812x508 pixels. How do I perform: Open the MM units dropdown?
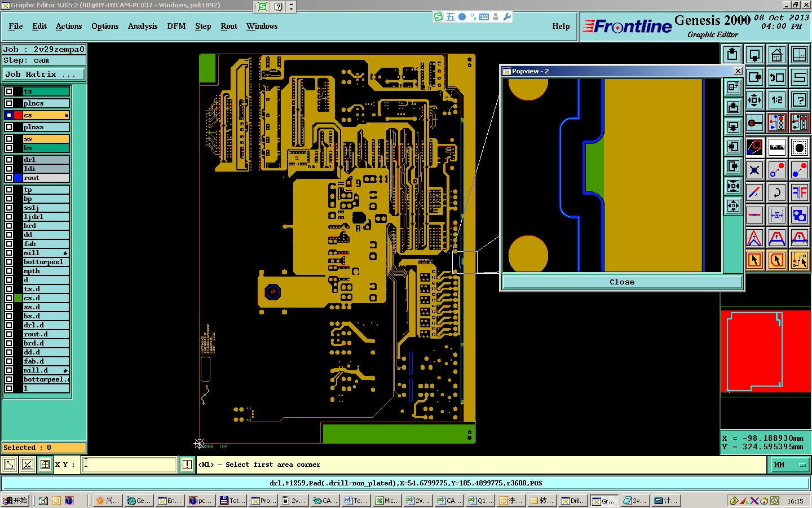click(790, 465)
